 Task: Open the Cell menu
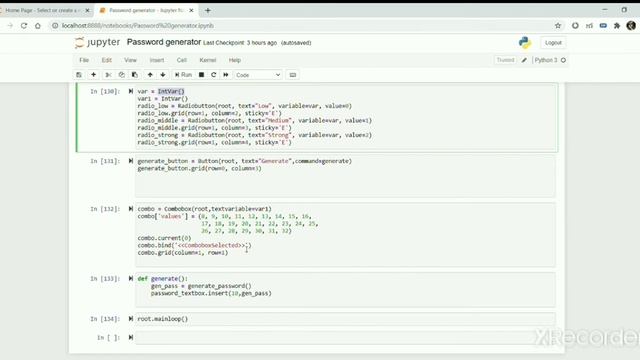point(182,60)
